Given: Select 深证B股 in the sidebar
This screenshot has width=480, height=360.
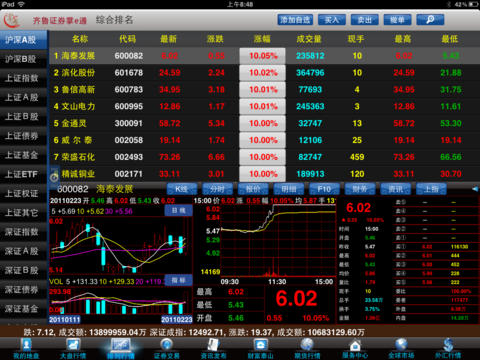Looking at the screenshot, I should [23, 270].
